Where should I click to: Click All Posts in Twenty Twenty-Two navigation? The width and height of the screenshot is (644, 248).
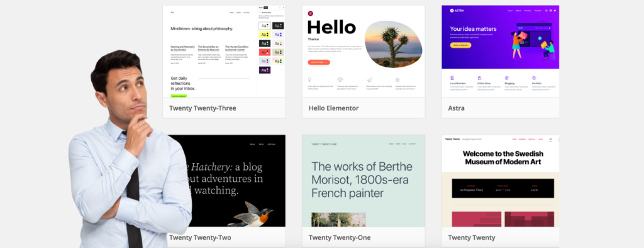coord(271,144)
